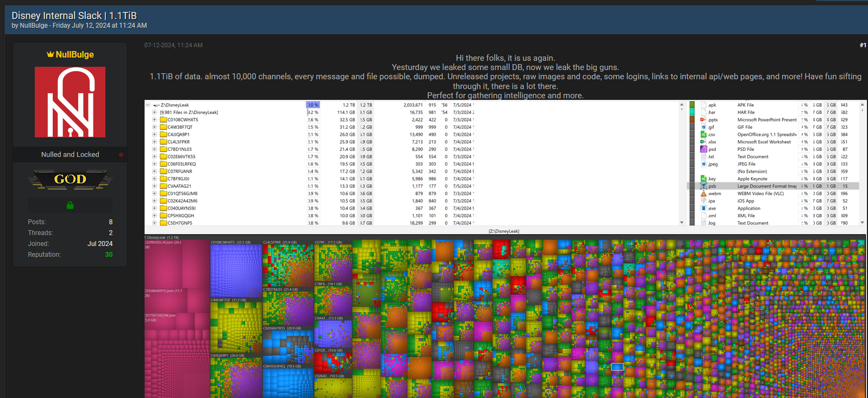This screenshot has width=868, height=398.
Task: Click the 'HAR File' description text
Action: click(x=746, y=112)
